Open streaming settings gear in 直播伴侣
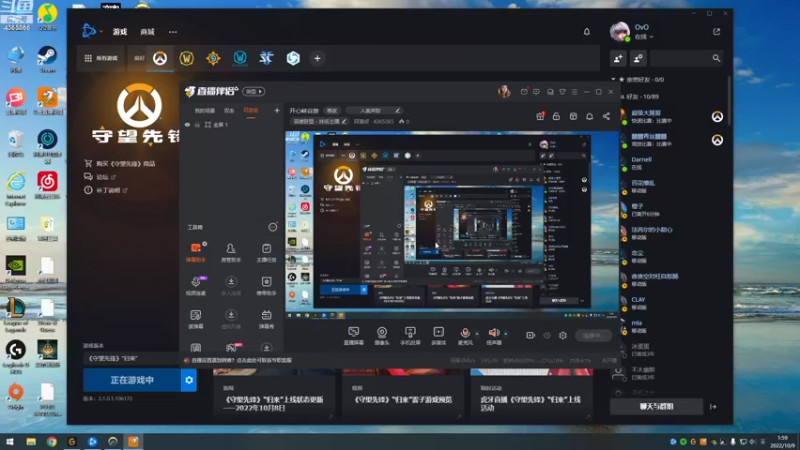 [x=563, y=335]
